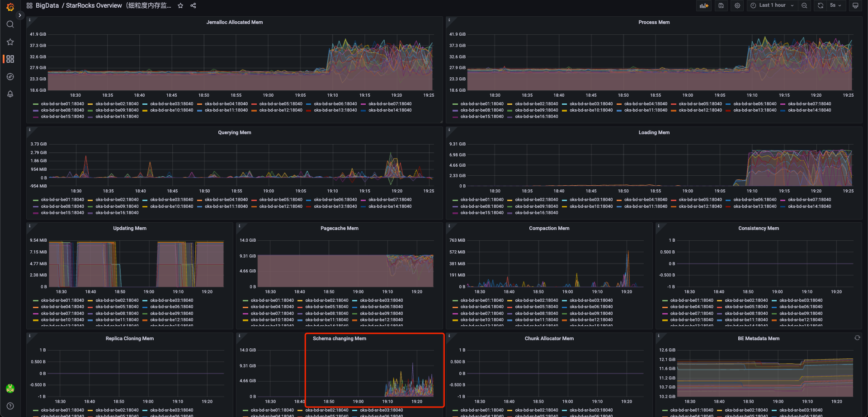Viewport: 868px width, 417px height.
Task: Click the BigData folder breadcrumb link
Action: pyautogui.click(x=47, y=5)
